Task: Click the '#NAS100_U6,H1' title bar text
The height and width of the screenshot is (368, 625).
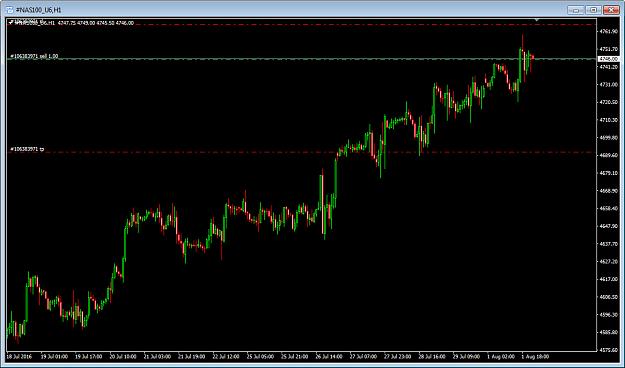Action: (39, 10)
